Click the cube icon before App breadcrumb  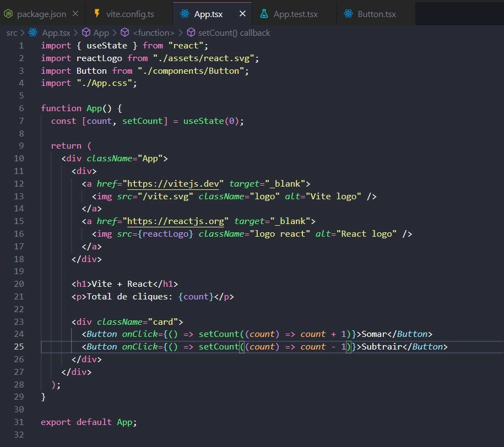(x=86, y=32)
